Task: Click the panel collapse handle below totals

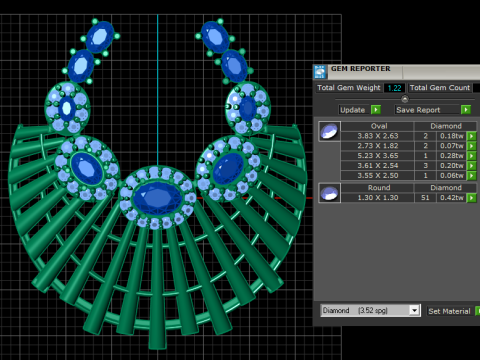Action: coord(405,99)
